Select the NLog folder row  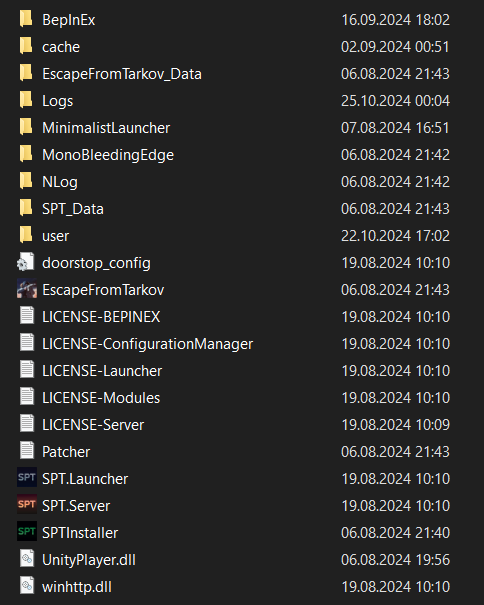click(x=234, y=182)
